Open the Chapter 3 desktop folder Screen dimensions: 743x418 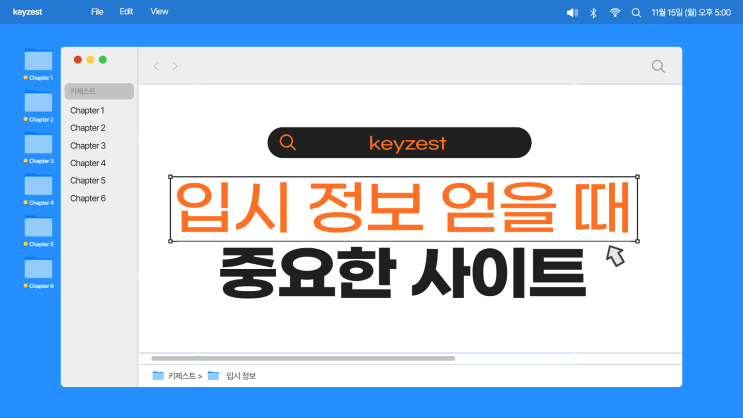coord(38,145)
